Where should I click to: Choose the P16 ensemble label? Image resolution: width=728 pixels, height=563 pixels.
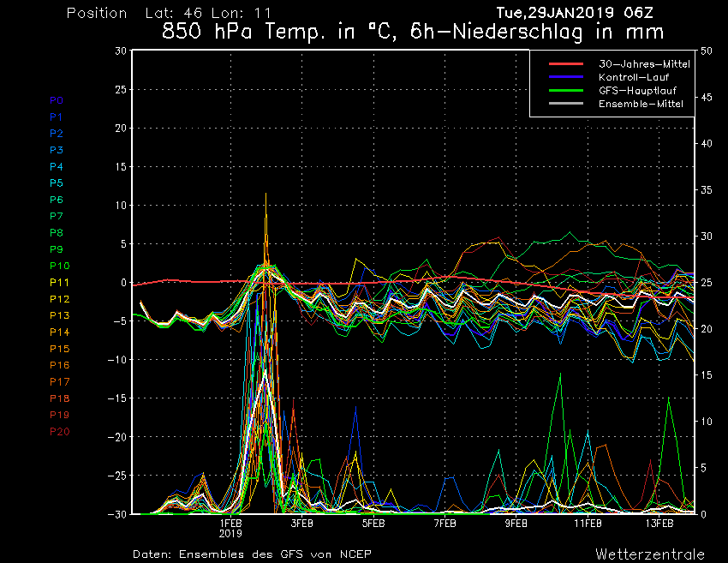(59, 365)
